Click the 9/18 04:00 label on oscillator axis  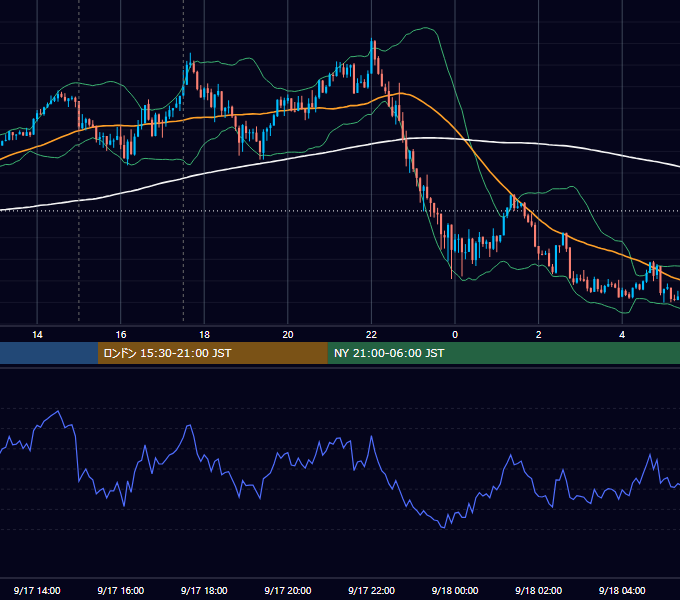pos(622,590)
